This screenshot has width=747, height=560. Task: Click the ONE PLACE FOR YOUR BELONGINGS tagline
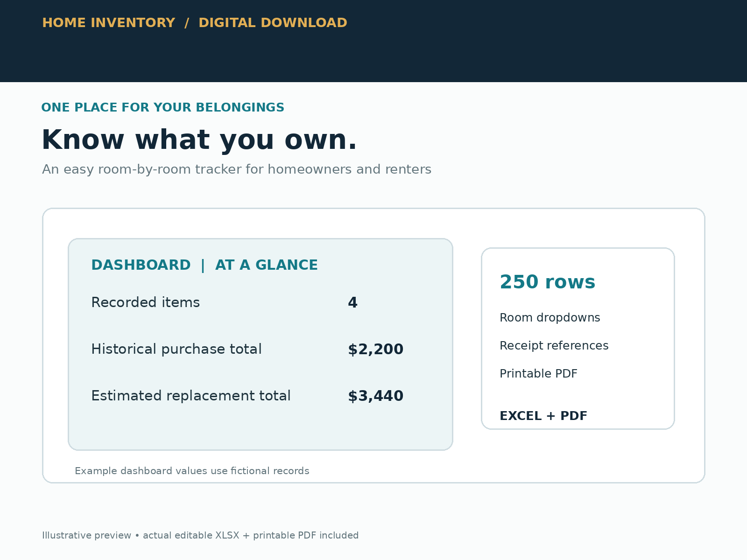pyautogui.click(x=162, y=108)
